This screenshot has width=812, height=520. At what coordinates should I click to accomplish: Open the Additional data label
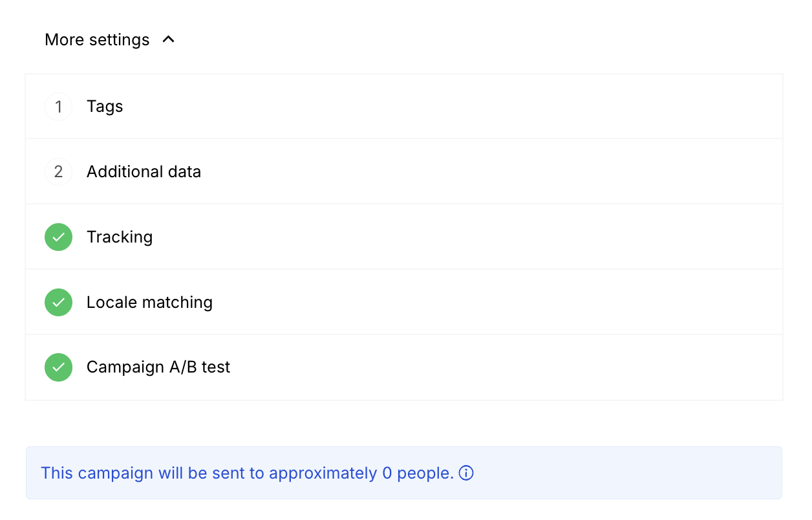(144, 172)
